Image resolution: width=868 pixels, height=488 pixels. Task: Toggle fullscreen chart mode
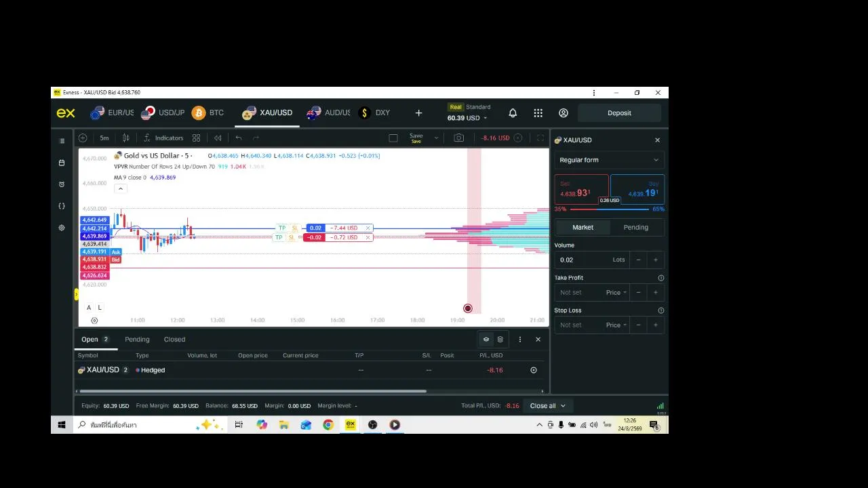540,138
